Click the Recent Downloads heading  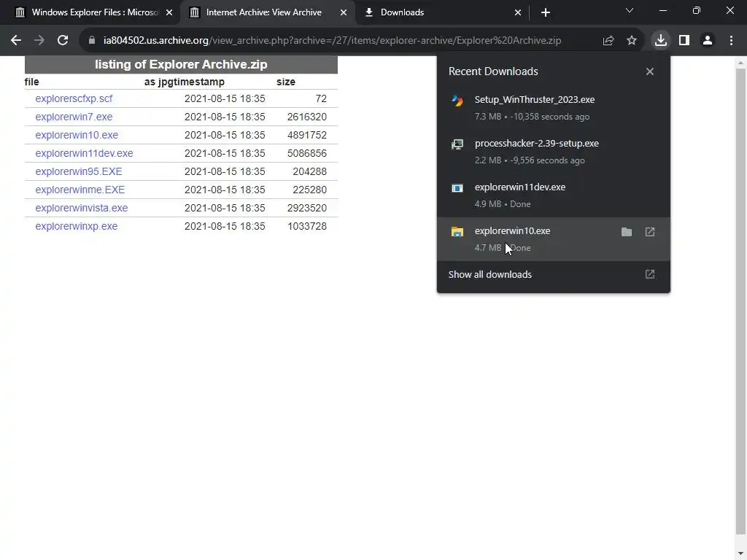click(493, 71)
